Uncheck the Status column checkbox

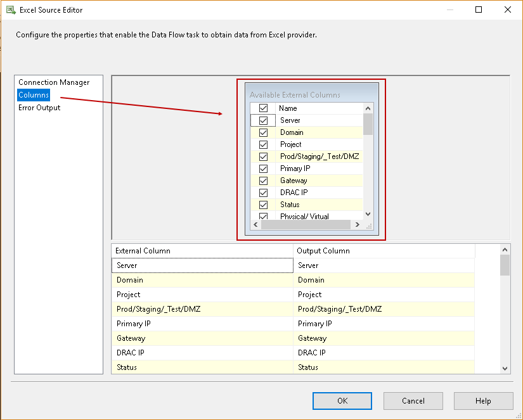(x=263, y=205)
